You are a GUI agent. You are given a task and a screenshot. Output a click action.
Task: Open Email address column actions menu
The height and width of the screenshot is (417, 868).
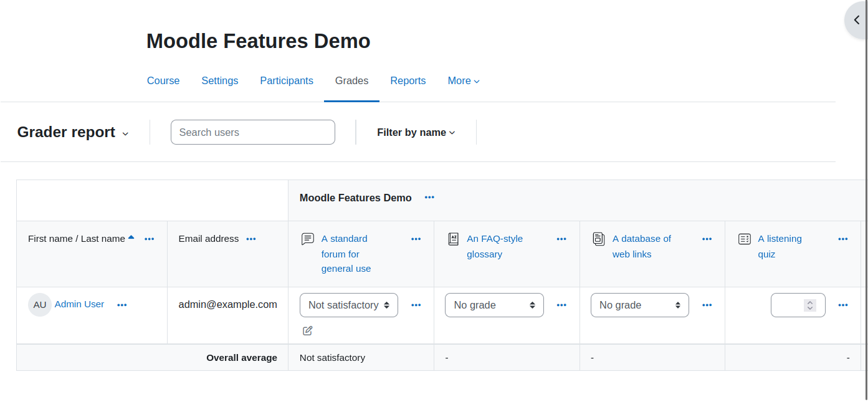click(x=251, y=239)
